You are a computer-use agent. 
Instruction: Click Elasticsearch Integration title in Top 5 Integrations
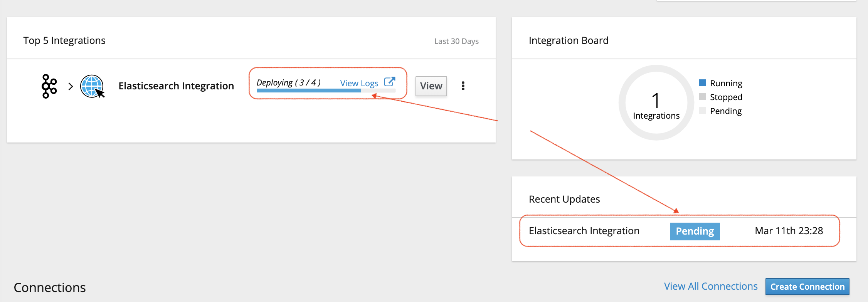(x=176, y=86)
